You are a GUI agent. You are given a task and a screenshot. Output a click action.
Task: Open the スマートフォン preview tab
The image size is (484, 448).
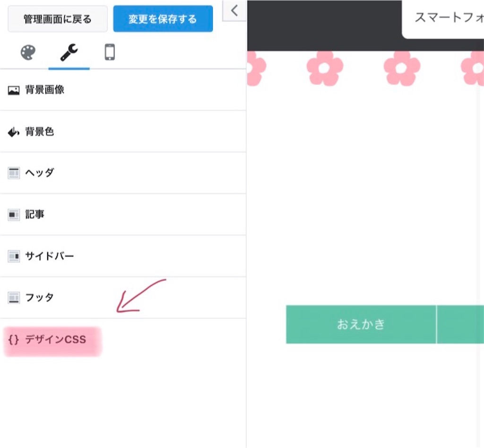point(448,18)
